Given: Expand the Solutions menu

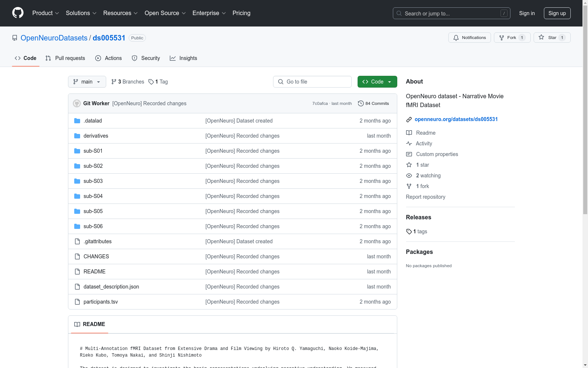Looking at the screenshot, I should 81,13.
